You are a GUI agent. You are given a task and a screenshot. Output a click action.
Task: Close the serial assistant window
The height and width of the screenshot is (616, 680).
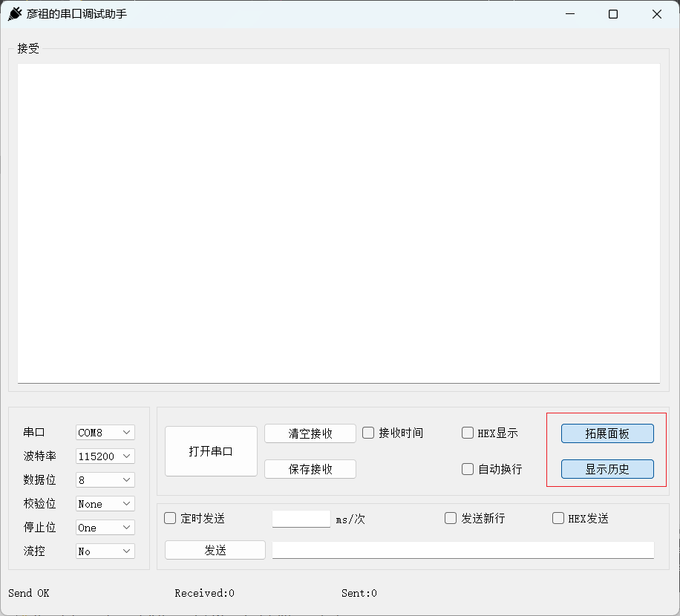tap(657, 14)
